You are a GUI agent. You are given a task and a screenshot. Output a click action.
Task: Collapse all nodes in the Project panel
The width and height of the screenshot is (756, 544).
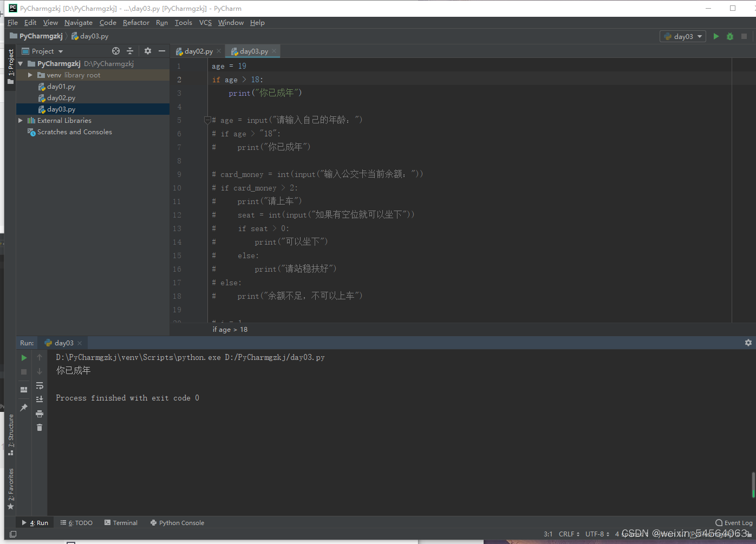[130, 51]
